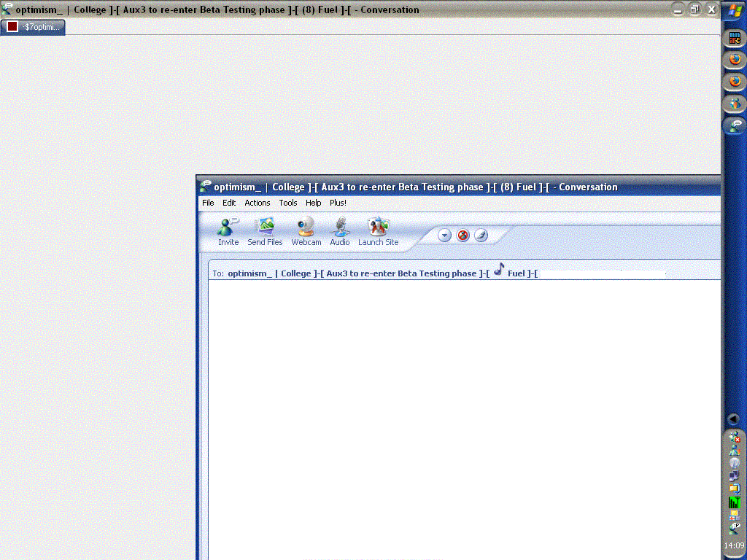Click the pen brush toolbar icon
Screen dimensions: 747x560
coord(481,236)
